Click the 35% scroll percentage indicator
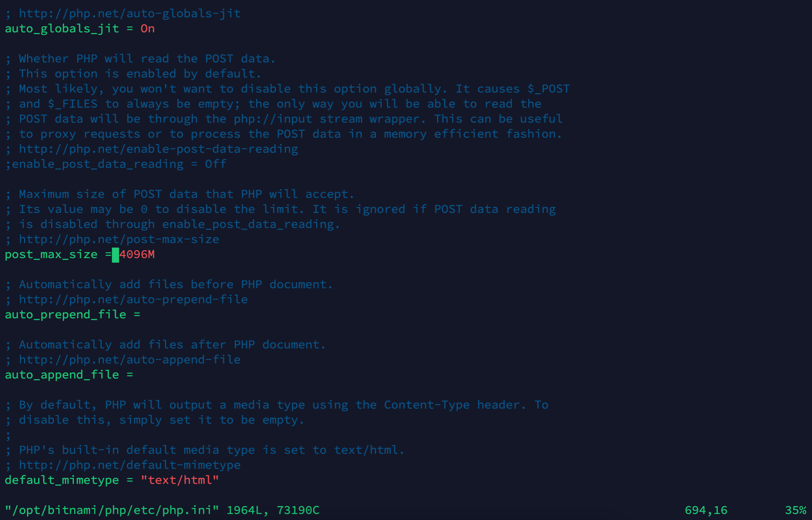 tap(795, 510)
